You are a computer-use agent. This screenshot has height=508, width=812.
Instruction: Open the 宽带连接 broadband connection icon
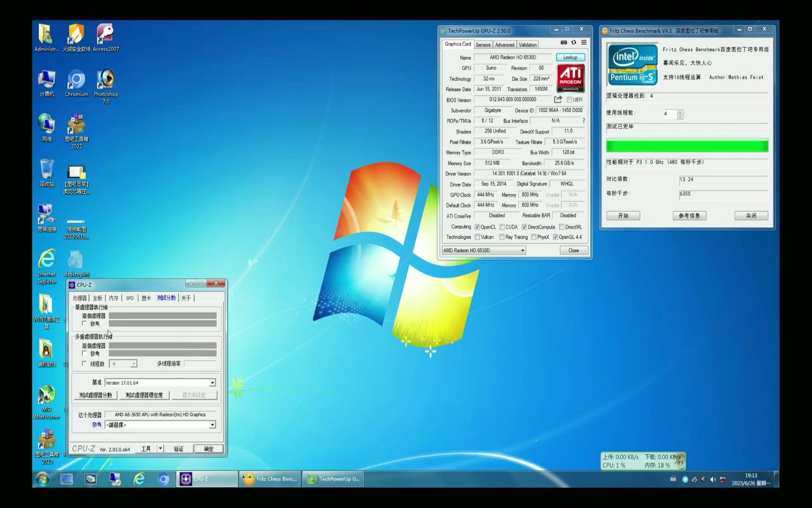coord(47,218)
